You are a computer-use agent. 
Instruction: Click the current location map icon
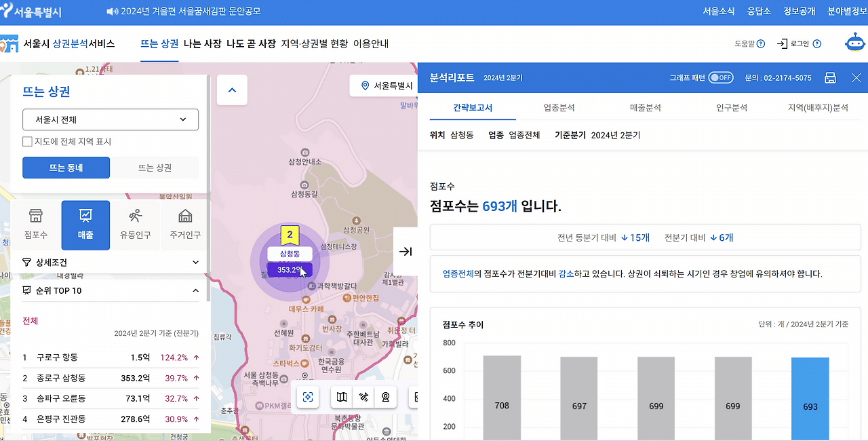[x=307, y=397]
